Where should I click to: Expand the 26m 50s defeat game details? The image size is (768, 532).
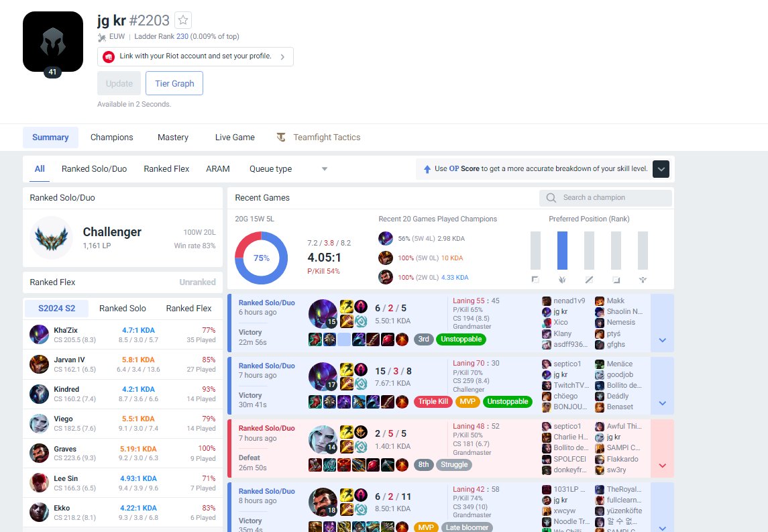point(662,466)
